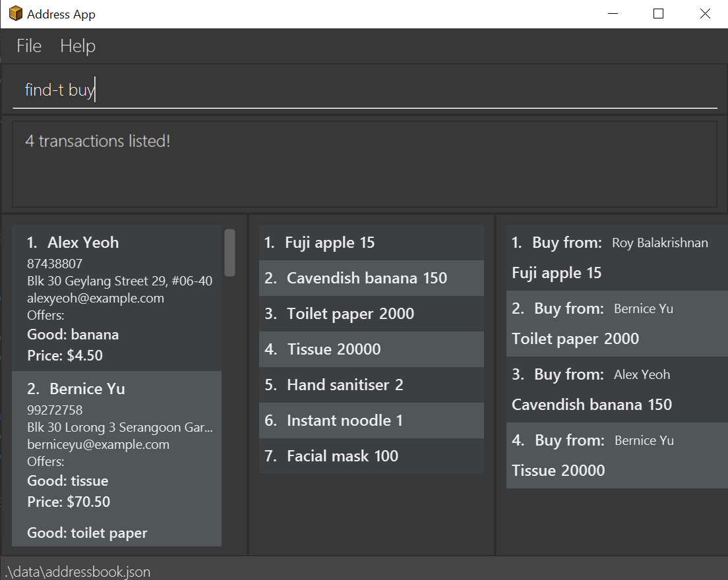Click Alex Yeoh's phone number 87438807
Screen dimensions: 728x580
point(55,264)
